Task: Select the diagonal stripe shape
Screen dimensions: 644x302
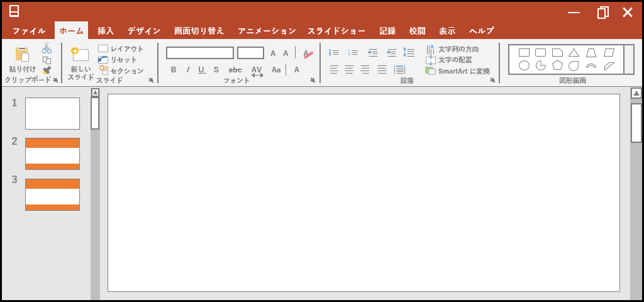Action: (x=609, y=65)
